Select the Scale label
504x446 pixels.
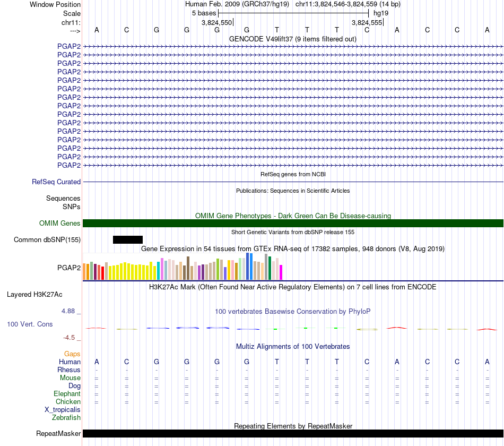[72, 13]
